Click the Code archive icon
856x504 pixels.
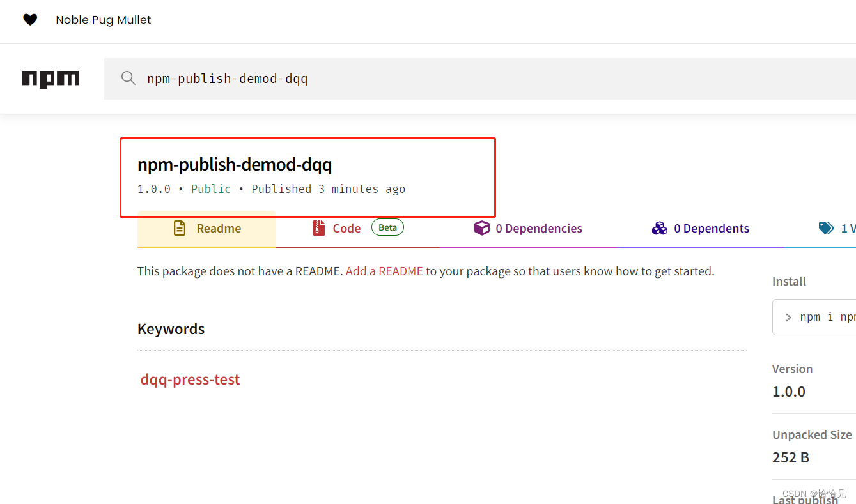click(x=319, y=228)
